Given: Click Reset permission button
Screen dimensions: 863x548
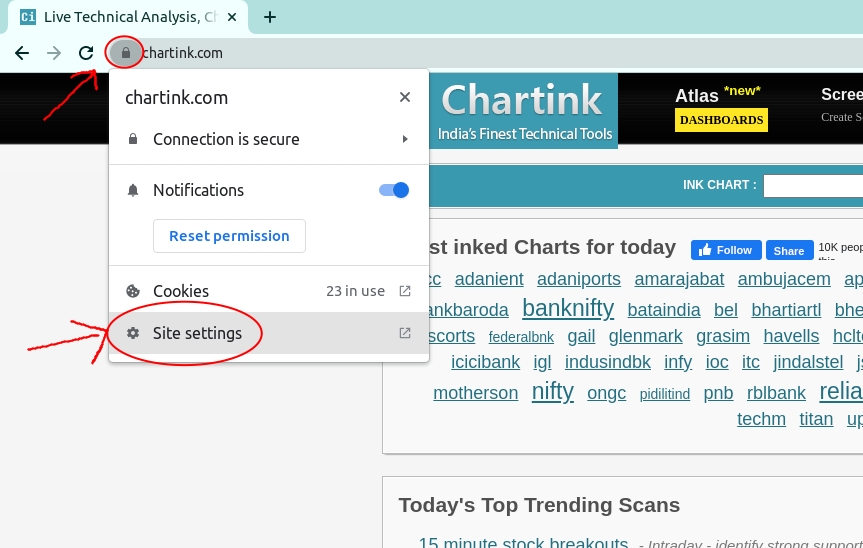Looking at the screenshot, I should [229, 236].
